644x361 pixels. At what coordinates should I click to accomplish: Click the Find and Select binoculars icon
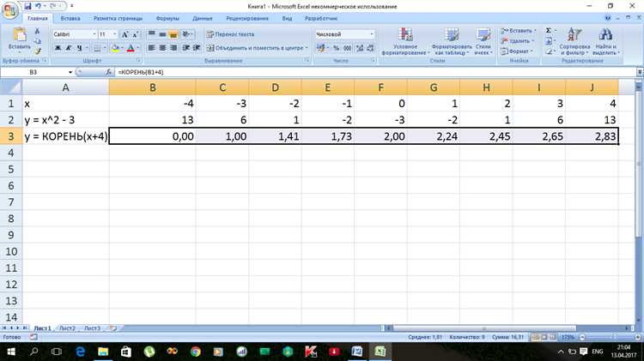coord(605,34)
